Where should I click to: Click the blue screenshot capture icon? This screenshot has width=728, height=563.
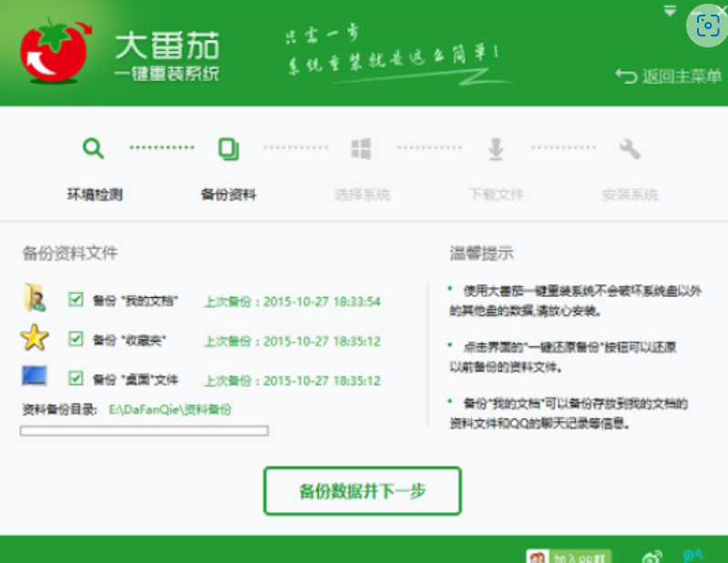pyautogui.click(x=708, y=26)
